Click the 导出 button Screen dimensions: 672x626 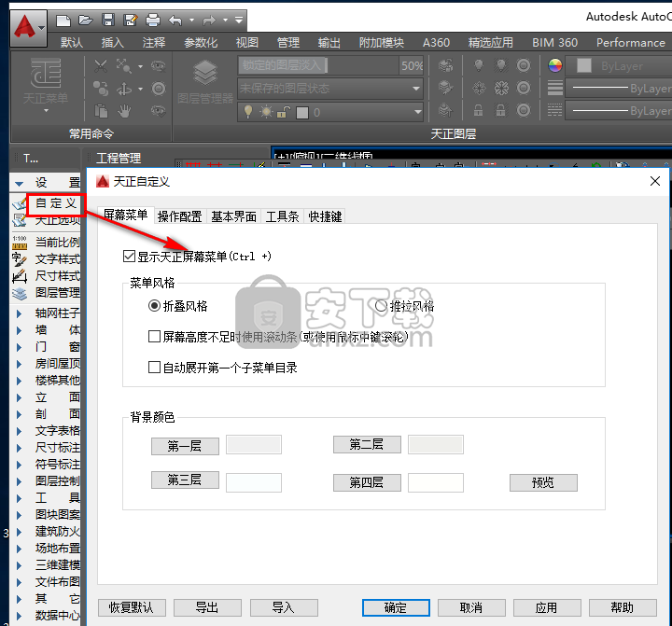(x=207, y=607)
